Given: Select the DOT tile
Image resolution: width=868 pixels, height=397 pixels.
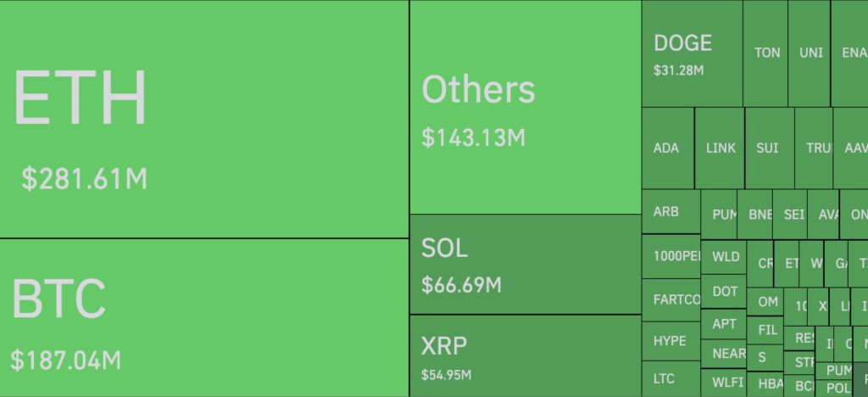Looking at the screenshot, I should coord(724,291).
